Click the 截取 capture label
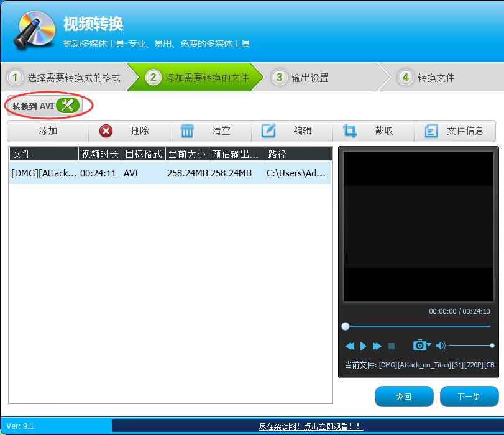504x435 pixels. click(384, 131)
